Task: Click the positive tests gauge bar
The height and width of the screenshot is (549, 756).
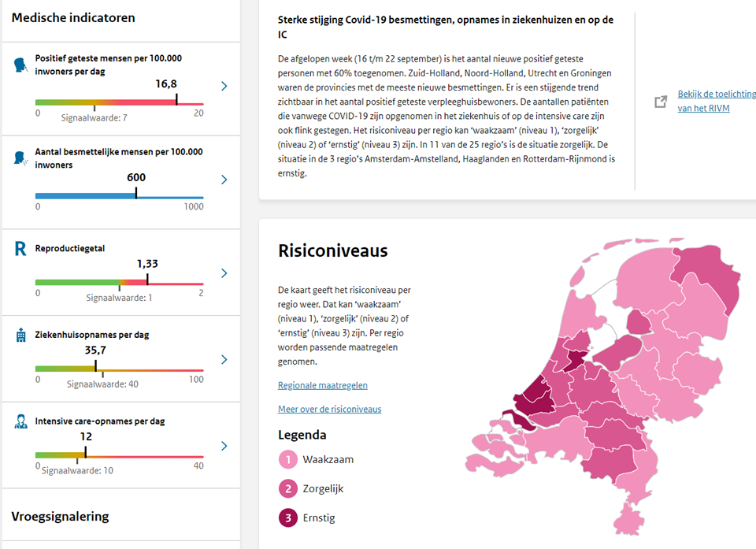Action: click(120, 104)
